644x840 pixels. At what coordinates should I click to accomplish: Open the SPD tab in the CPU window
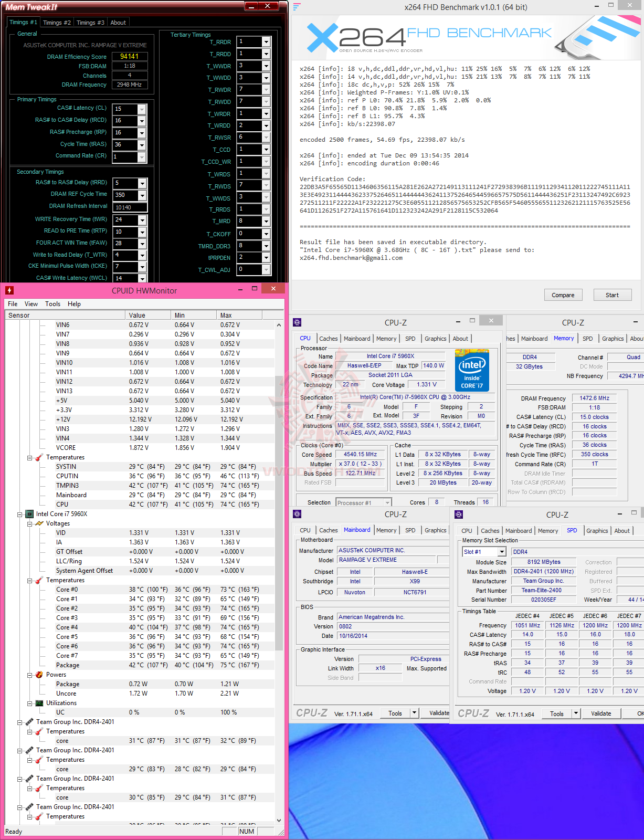pos(410,339)
